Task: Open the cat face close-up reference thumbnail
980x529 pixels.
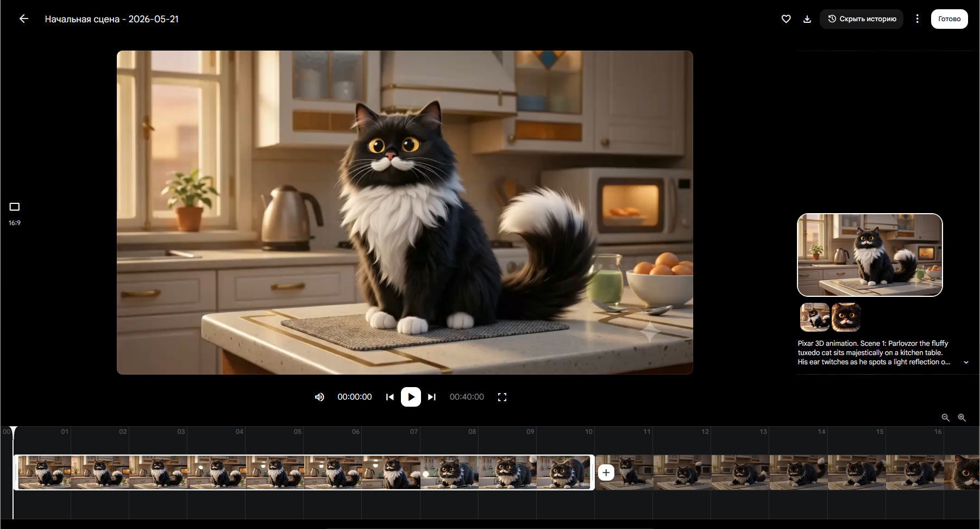Action: pyautogui.click(x=846, y=317)
